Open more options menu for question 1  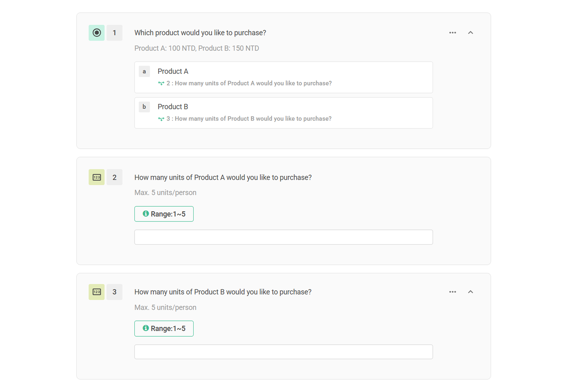click(x=452, y=33)
